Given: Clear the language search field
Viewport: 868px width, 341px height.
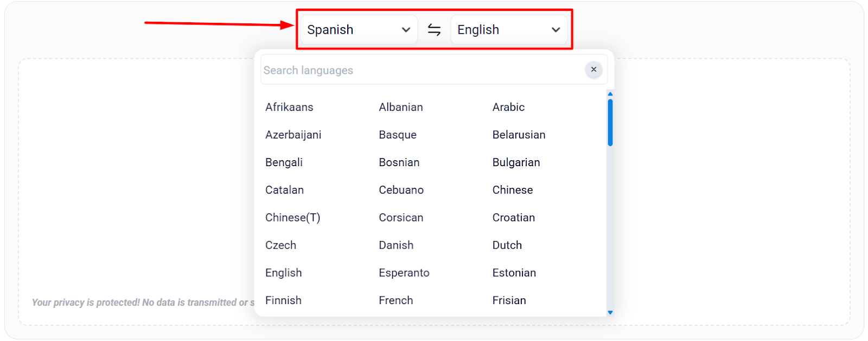Looking at the screenshot, I should pyautogui.click(x=593, y=70).
